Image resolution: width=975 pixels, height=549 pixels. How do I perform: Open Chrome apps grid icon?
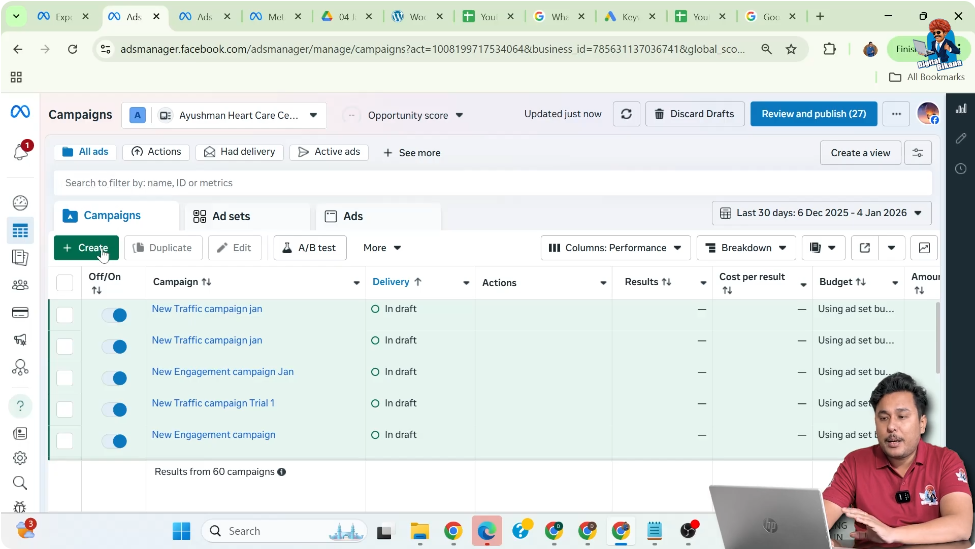click(x=16, y=77)
